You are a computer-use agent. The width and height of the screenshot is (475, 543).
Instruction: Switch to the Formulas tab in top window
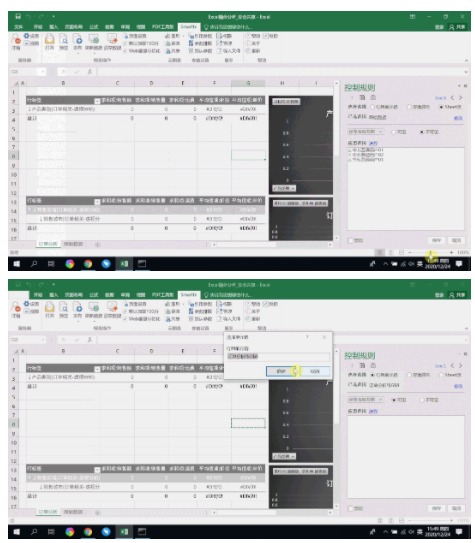point(94,27)
